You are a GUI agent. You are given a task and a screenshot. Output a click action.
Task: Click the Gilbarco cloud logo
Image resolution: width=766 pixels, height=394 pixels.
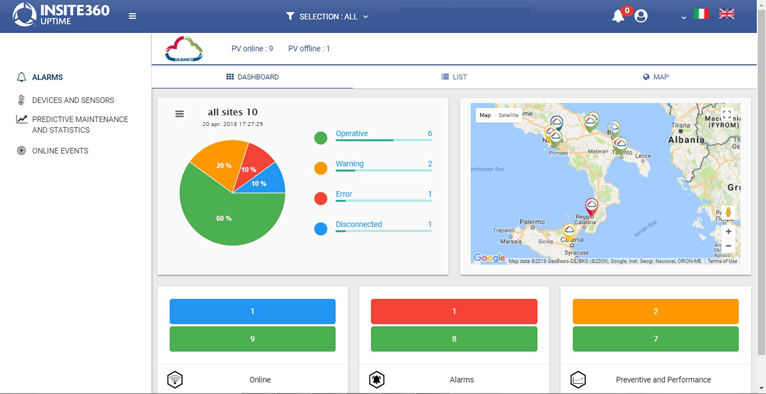[184, 49]
